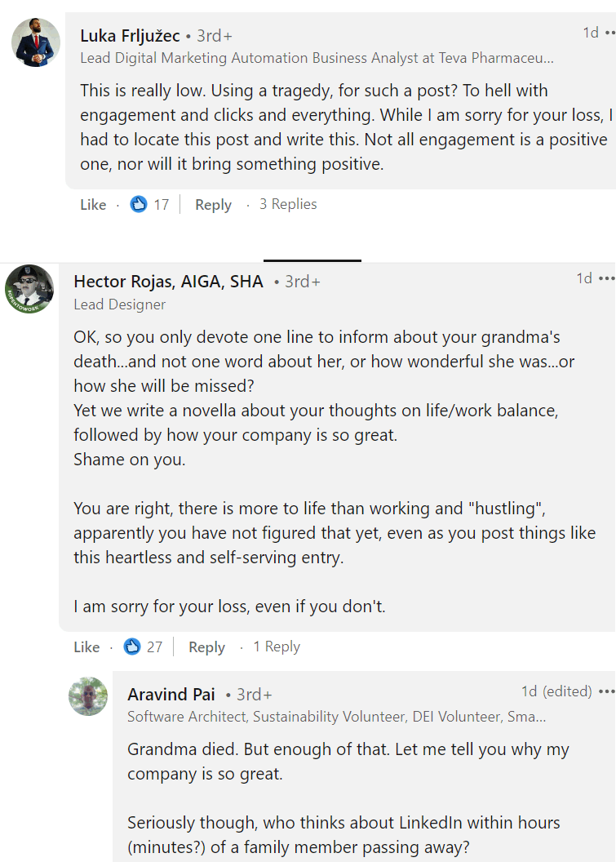The width and height of the screenshot is (616, 862).
Task: Visit Hector Rojas, AIGA, SHA profile link
Action: 168,282
